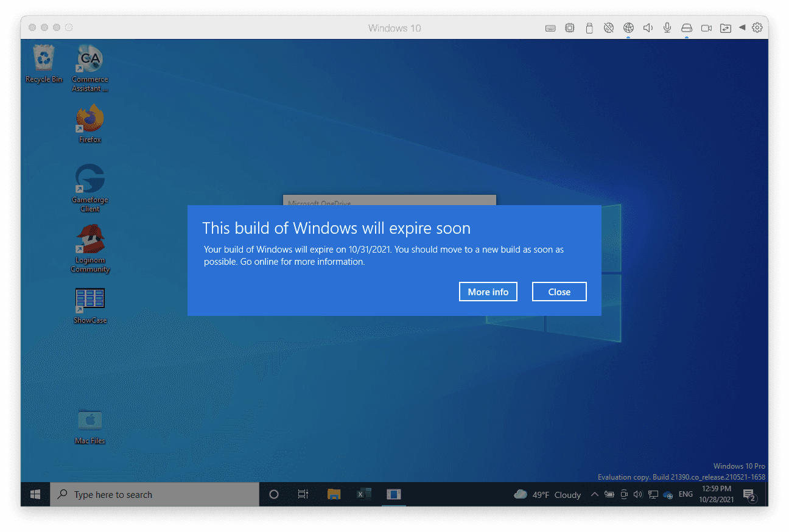Click the shared folder icon in VM title bar
This screenshot has width=789, height=532.
click(725, 28)
